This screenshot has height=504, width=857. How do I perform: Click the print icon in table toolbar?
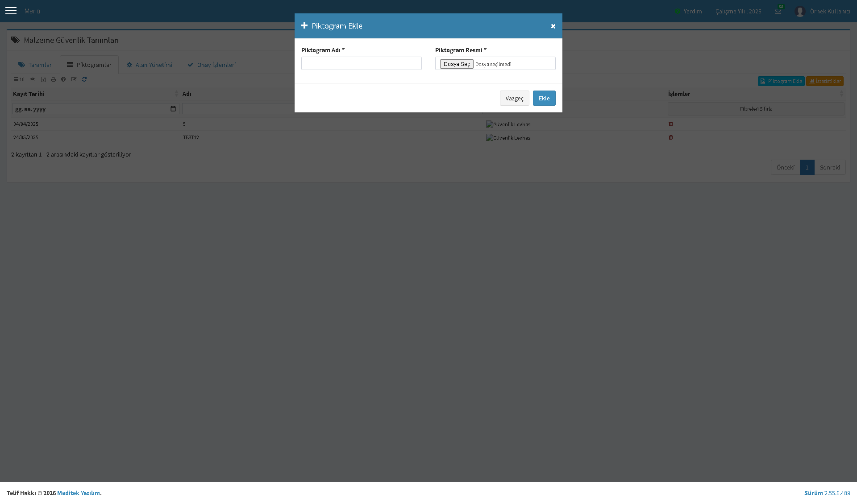(x=54, y=79)
